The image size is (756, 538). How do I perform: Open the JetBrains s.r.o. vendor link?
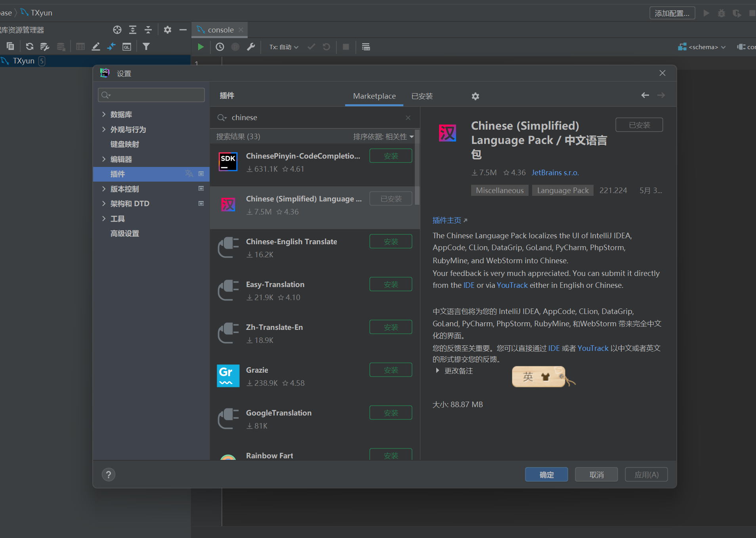pyautogui.click(x=555, y=173)
